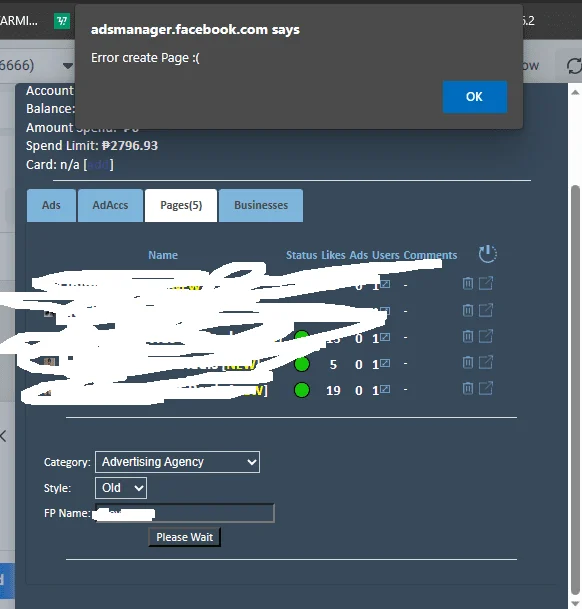Open the AdAccs tab
582x609 pixels.
[x=110, y=205]
